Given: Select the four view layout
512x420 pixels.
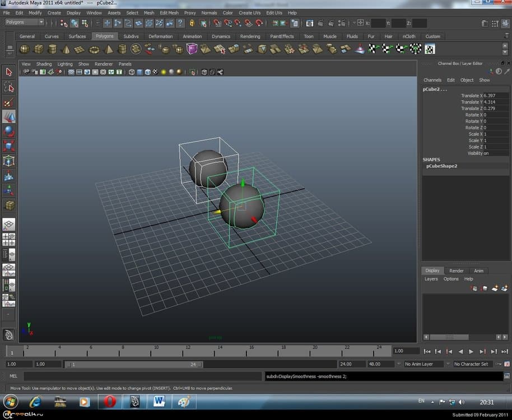Looking at the screenshot, I should [9, 240].
